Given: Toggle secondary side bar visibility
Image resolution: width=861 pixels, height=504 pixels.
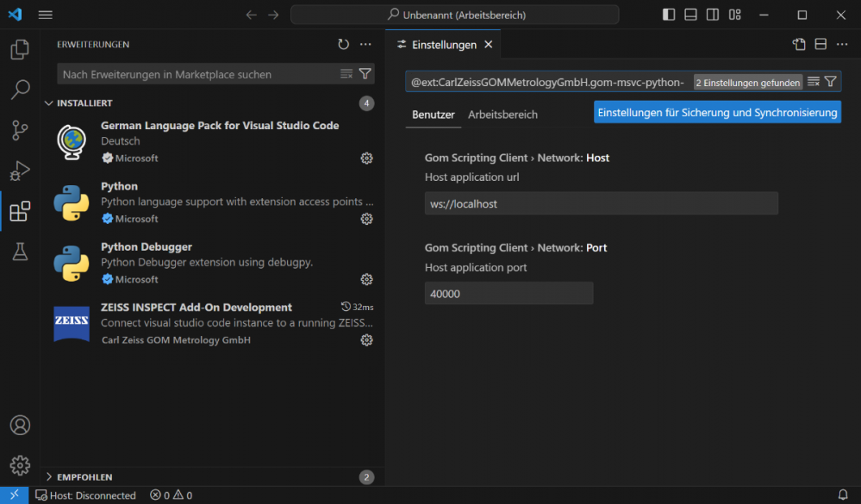Looking at the screenshot, I should point(713,15).
